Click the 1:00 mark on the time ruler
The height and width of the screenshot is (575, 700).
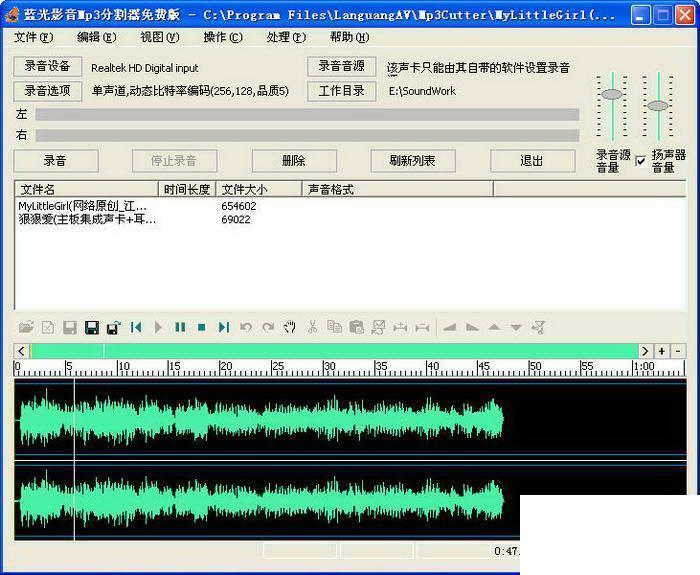643,367
